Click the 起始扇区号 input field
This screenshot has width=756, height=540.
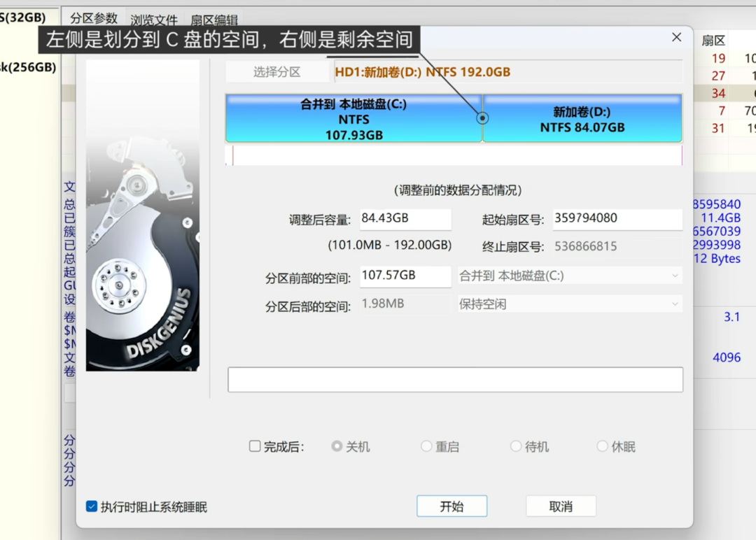click(616, 219)
